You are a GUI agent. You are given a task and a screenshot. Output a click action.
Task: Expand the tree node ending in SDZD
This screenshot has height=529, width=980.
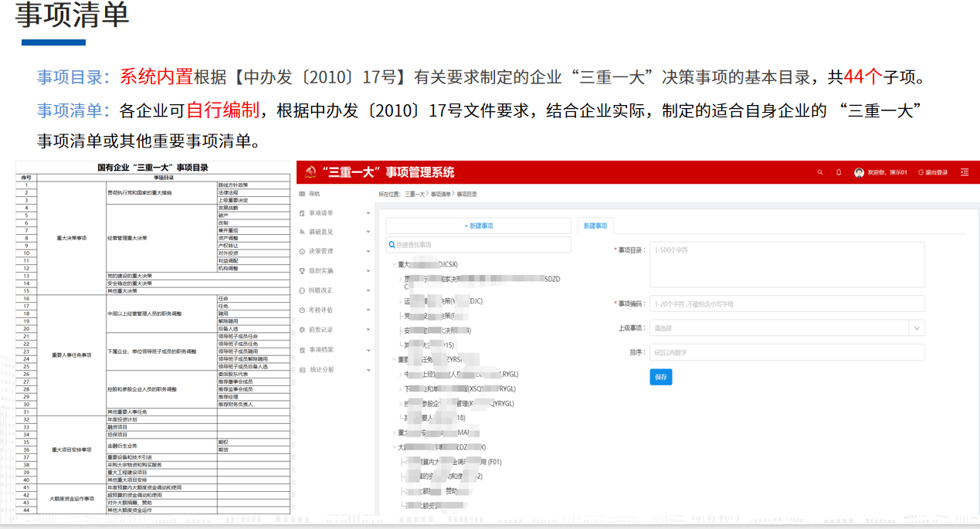(x=400, y=278)
